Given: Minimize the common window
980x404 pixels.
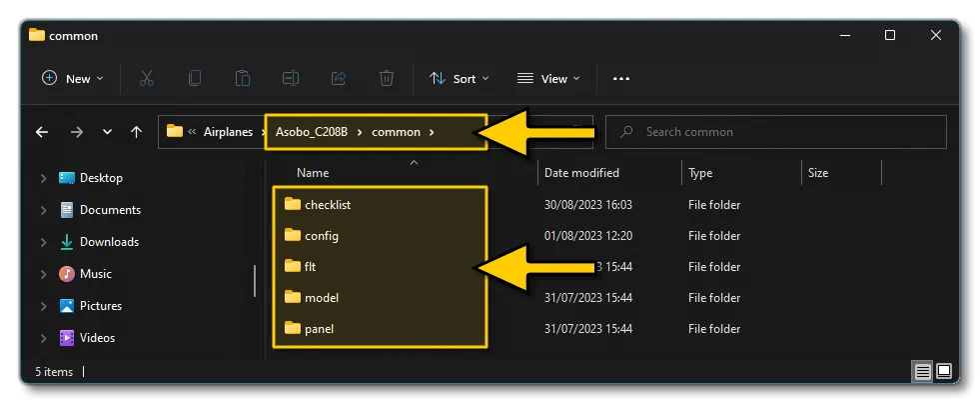Looking at the screenshot, I should coord(844,36).
